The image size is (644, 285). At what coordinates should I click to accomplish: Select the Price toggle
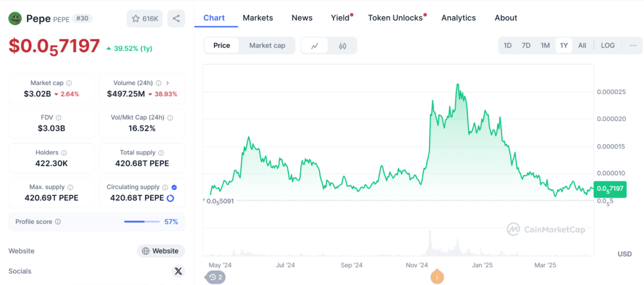click(x=222, y=46)
